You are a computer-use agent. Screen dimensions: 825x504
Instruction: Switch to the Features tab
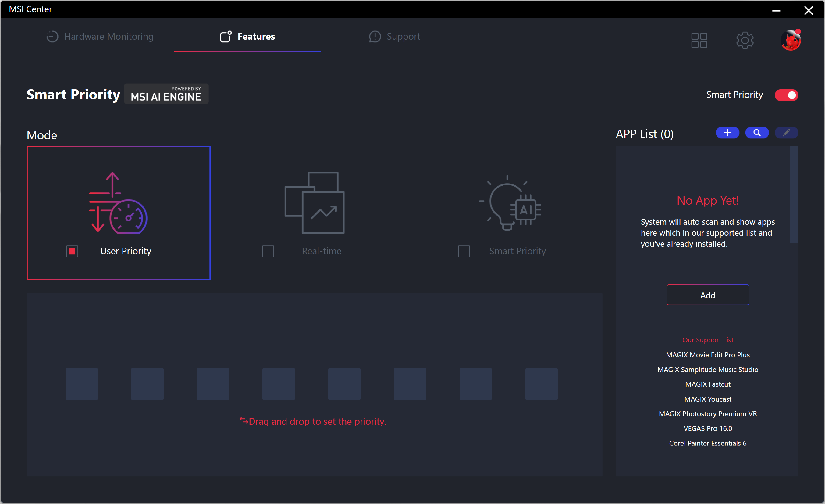256,37
